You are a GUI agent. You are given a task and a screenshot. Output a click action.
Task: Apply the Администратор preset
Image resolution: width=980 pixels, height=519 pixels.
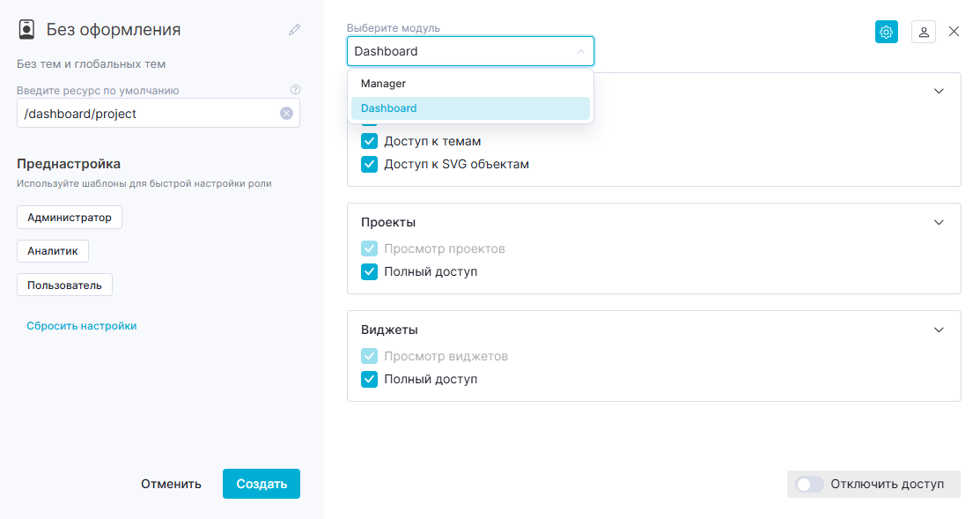point(70,217)
